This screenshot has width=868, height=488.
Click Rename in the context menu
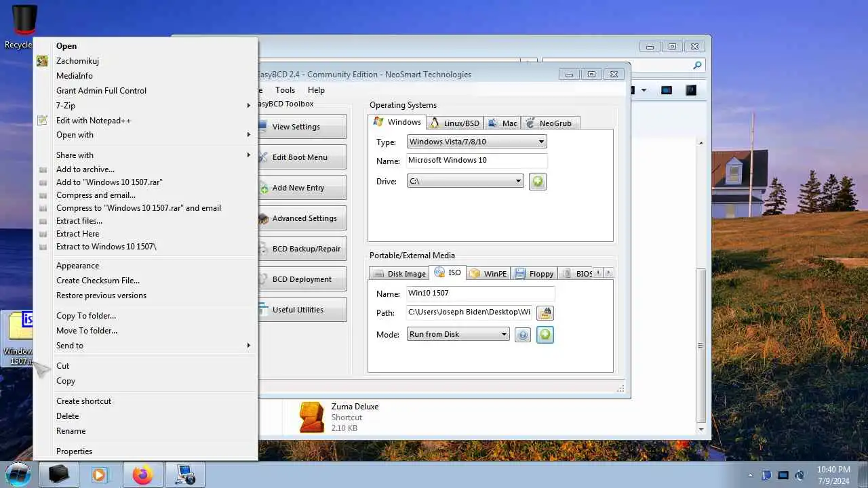click(145, 431)
